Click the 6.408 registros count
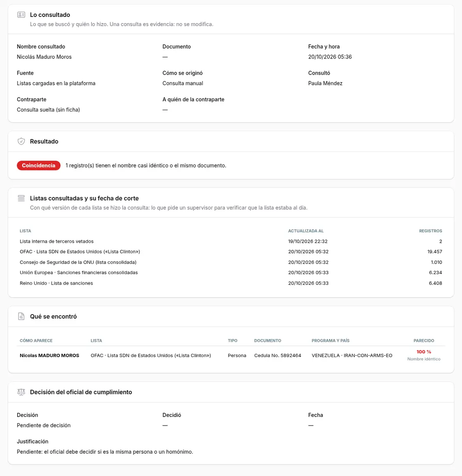The height and width of the screenshot is (476, 462). [x=436, y=283]
